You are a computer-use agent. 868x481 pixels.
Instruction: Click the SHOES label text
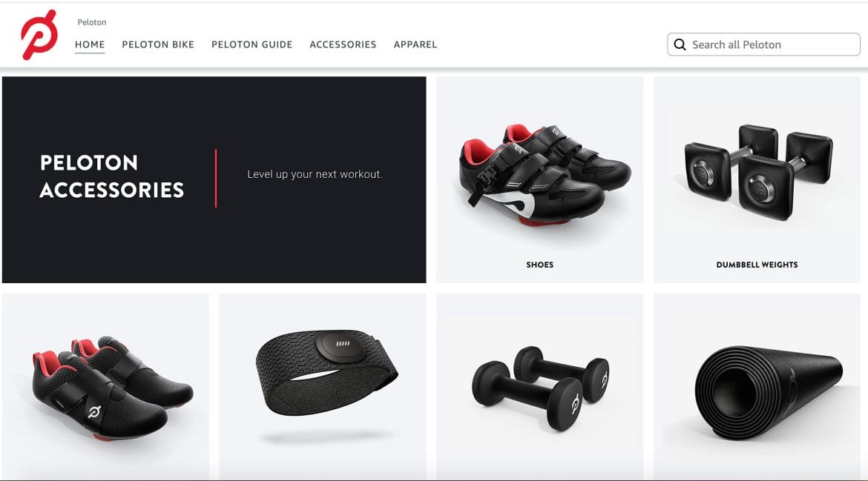click(x=540, y=265)
